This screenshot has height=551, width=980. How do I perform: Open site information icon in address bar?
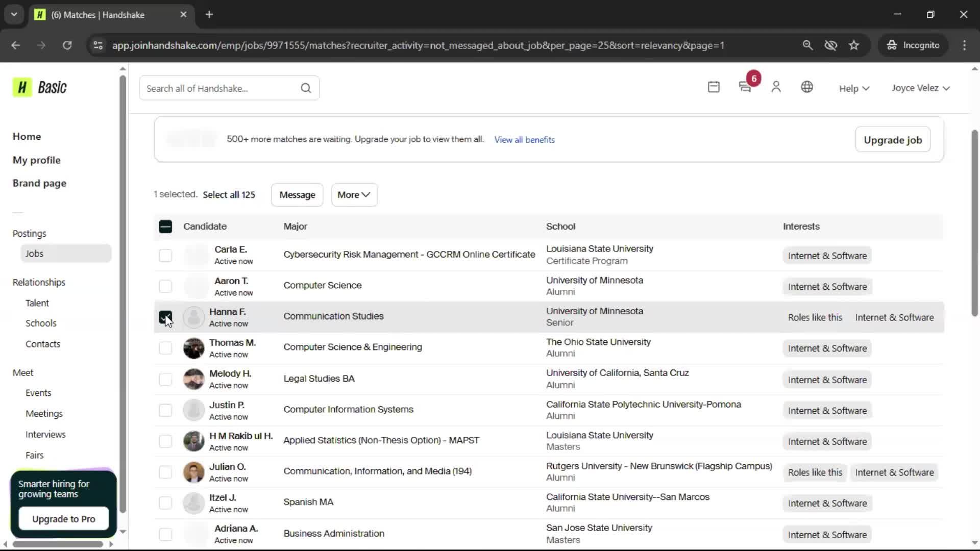[x=98, y=45]
